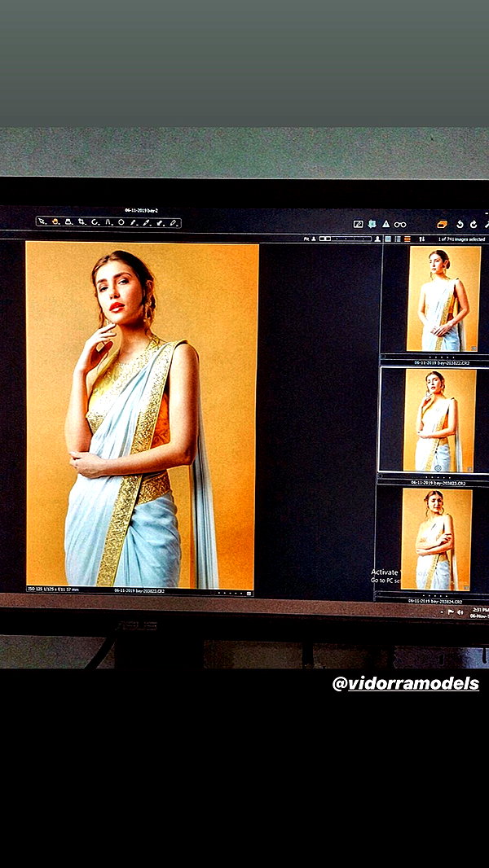The width and height of the screenshot is (489, 868).
Task: Switch browser to list view
Action: [398, 239]
